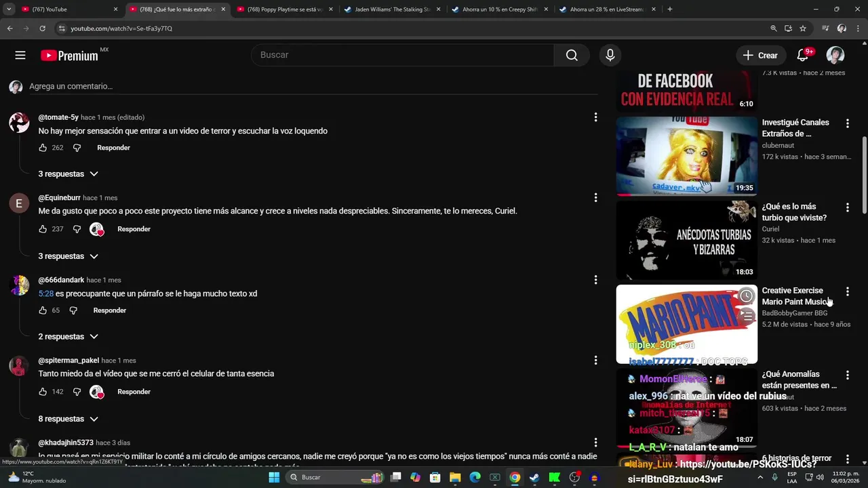Like the comment by @tomate-5y
Viewport: 868px width, 488px height.
(x=43, y=148)
